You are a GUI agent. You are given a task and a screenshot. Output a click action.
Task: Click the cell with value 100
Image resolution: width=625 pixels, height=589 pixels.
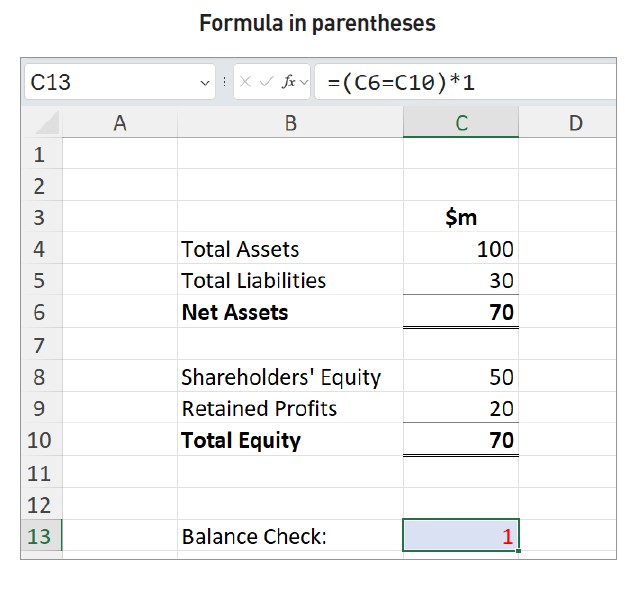(461, 248)
